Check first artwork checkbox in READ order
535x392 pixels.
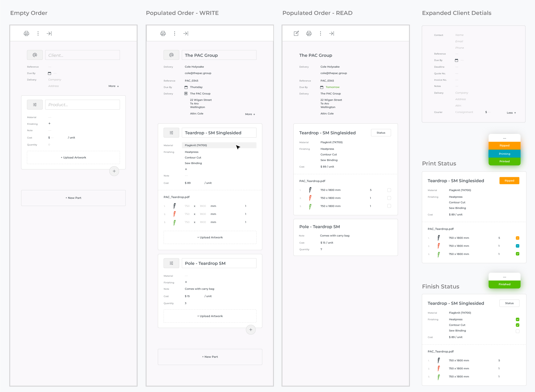(389, 190)
